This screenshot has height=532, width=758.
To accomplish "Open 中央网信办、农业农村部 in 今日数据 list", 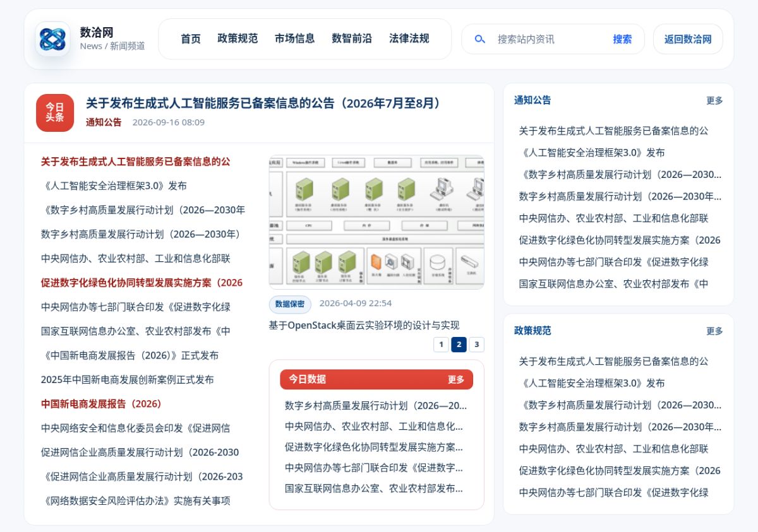I will [x=374, y=426].
